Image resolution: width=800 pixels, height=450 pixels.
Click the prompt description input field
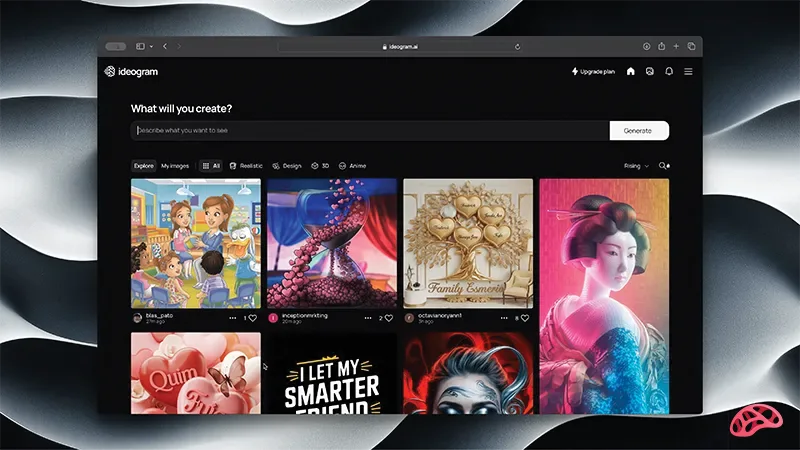point(370,131)
